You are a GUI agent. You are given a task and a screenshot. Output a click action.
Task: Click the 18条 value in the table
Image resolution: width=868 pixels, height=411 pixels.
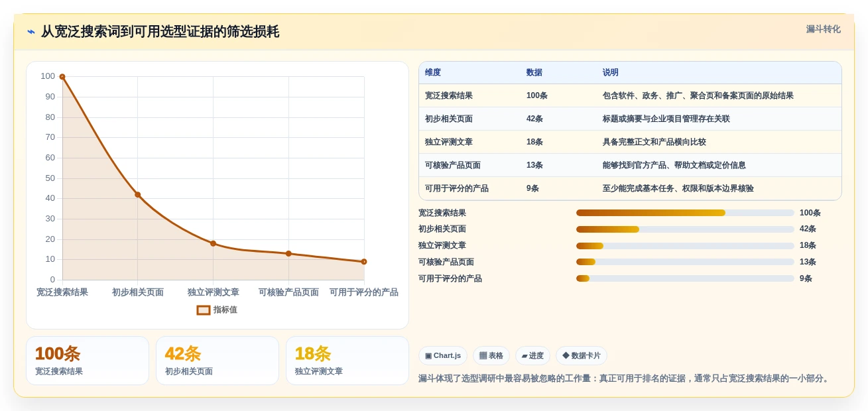(534, 142)
